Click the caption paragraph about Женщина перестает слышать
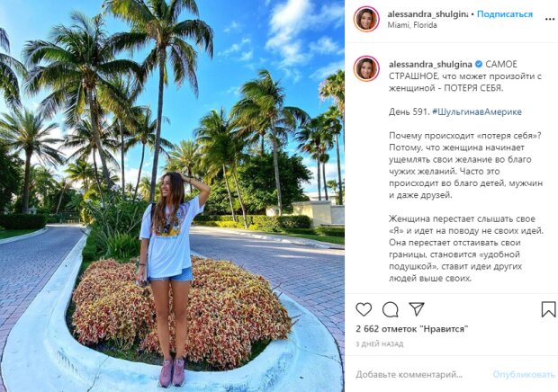 466,248
